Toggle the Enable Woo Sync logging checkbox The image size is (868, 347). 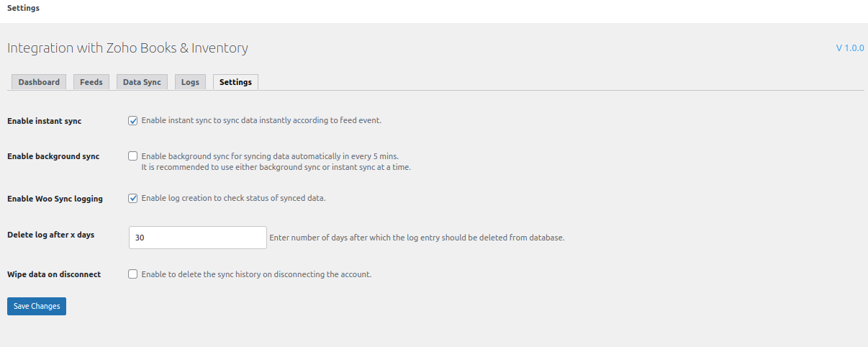pyautogui.click(x=133, y=198)
